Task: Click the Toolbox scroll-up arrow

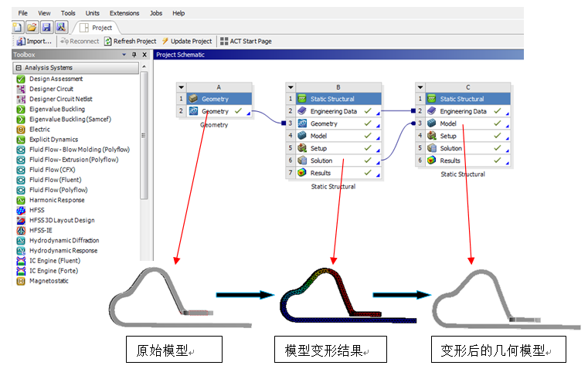Action: 144,66
